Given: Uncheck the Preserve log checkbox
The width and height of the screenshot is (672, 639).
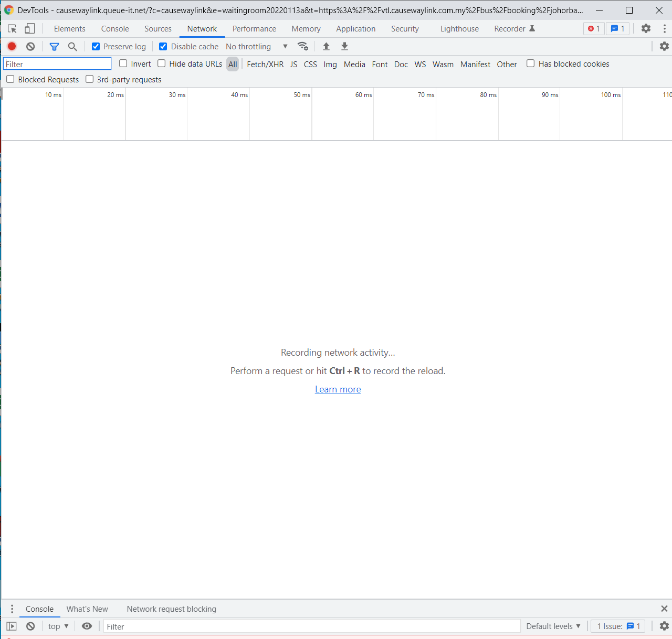Looking at the screenshot, I should click(96, 47).
